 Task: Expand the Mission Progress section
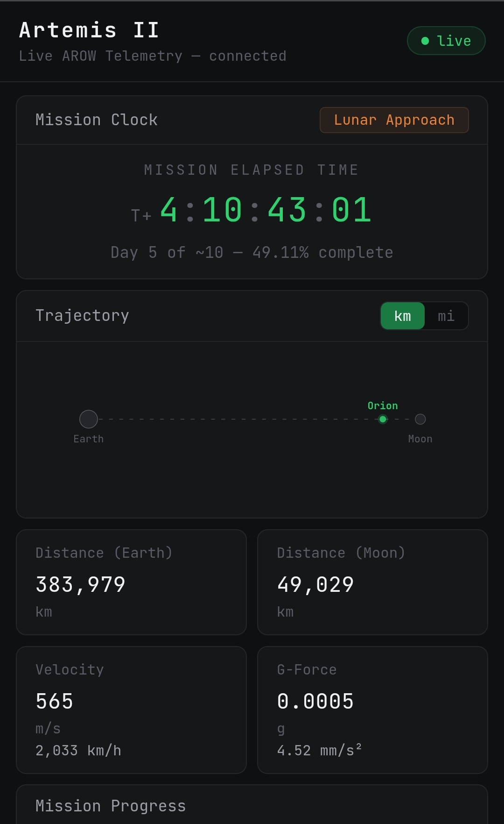[111, 806]
